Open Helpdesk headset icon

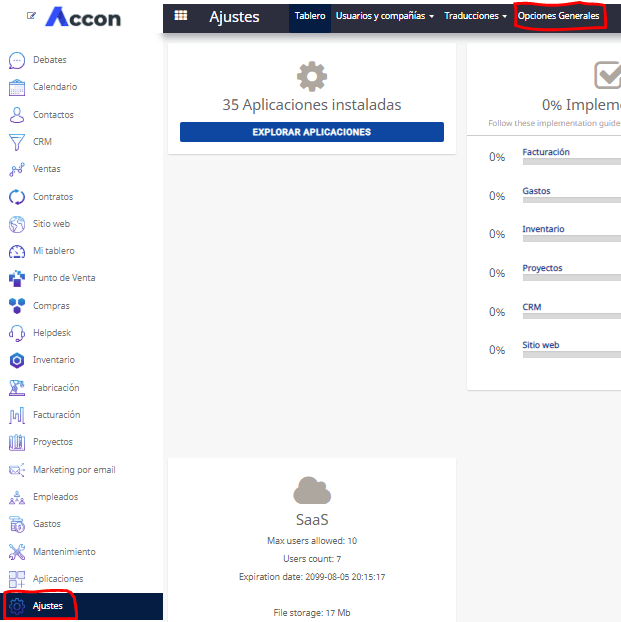[x=17, y=333]
